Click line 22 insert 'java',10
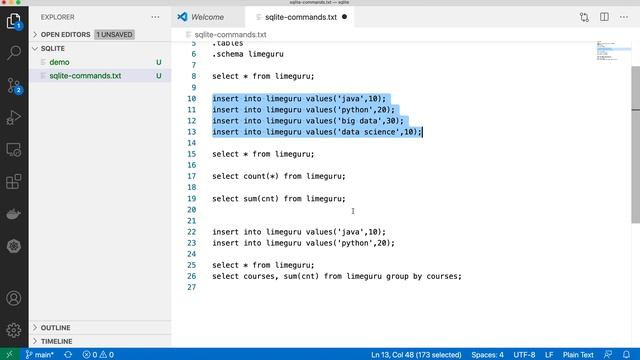 (x=299, y=232)
